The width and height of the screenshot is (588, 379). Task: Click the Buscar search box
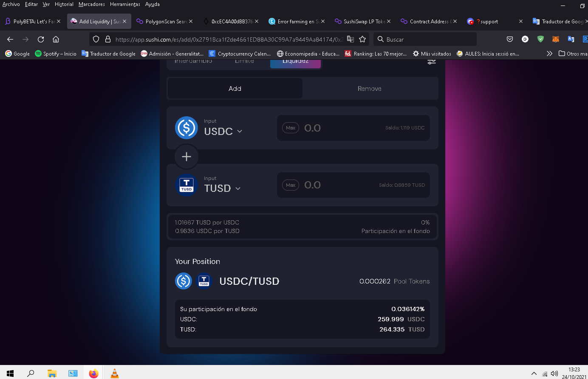pos(425,39)
